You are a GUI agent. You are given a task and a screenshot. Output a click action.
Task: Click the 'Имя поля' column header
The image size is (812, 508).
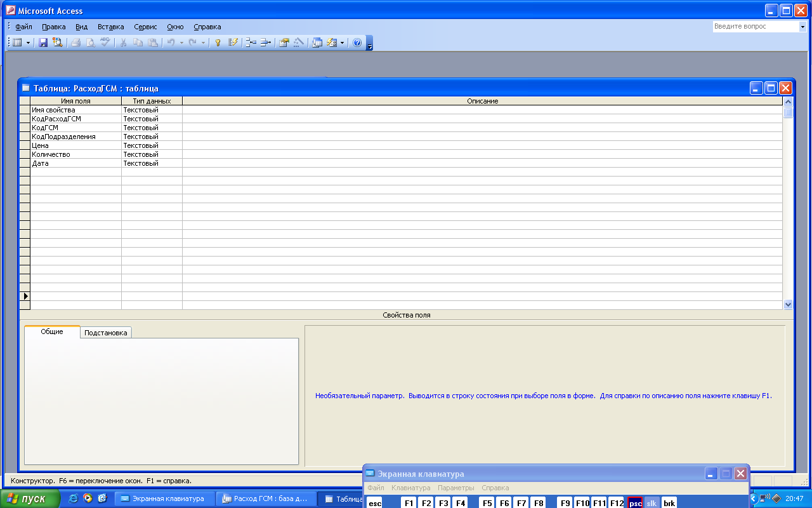pos(75,101)
